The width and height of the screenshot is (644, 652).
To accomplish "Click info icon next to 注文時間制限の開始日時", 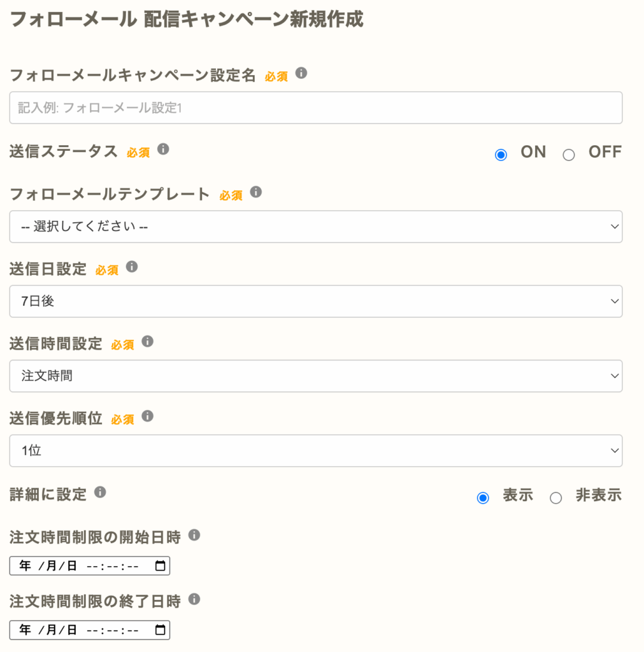I will coord(194,535).
